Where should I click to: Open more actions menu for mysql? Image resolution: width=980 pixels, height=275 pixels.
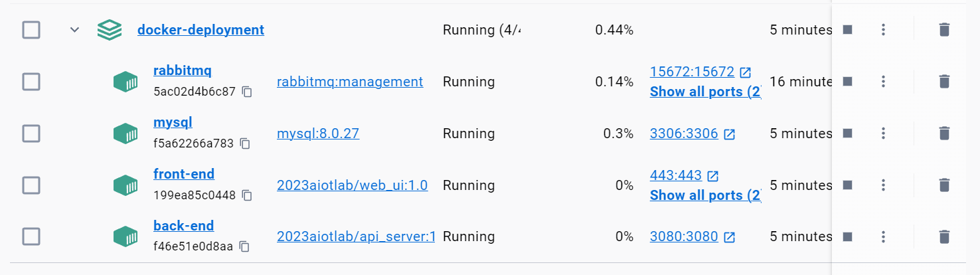coord(883,133)
